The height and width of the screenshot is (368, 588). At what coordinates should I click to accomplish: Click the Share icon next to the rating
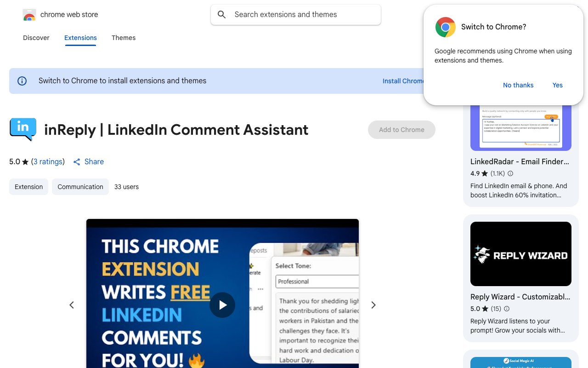point(76,161)
